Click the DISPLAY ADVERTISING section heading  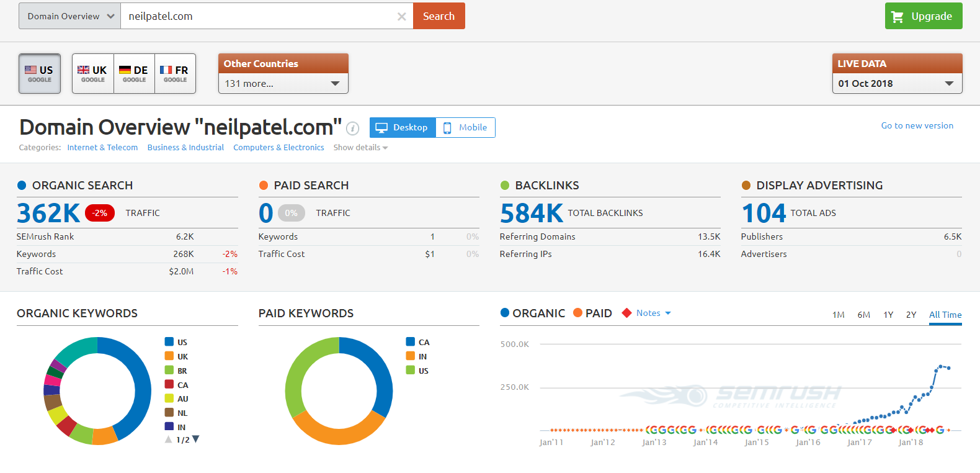coord(819,186)
